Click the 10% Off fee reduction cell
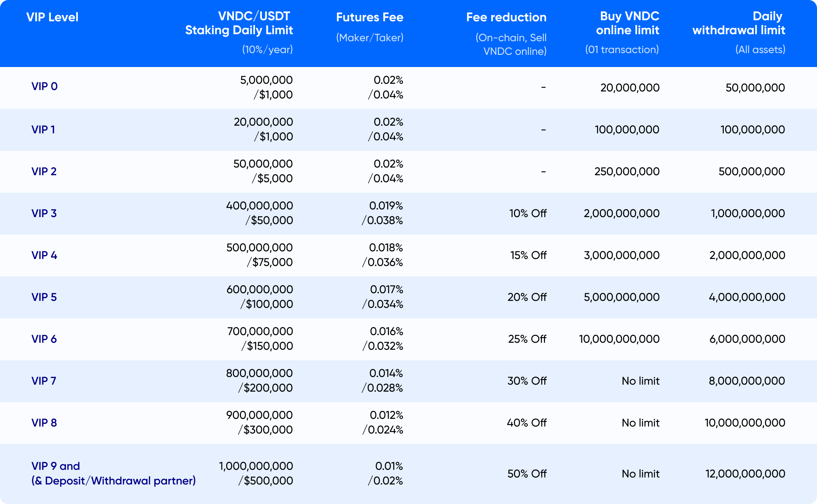The width and height of the screenshot is (817, 504). click(528, 213)
